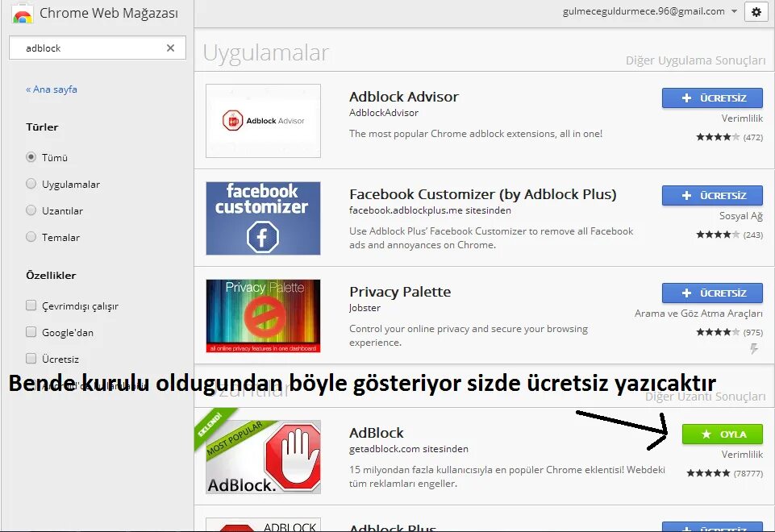Select the Uzantılar radio button
This screenshot has height=532, width=775.
point(31,210)
